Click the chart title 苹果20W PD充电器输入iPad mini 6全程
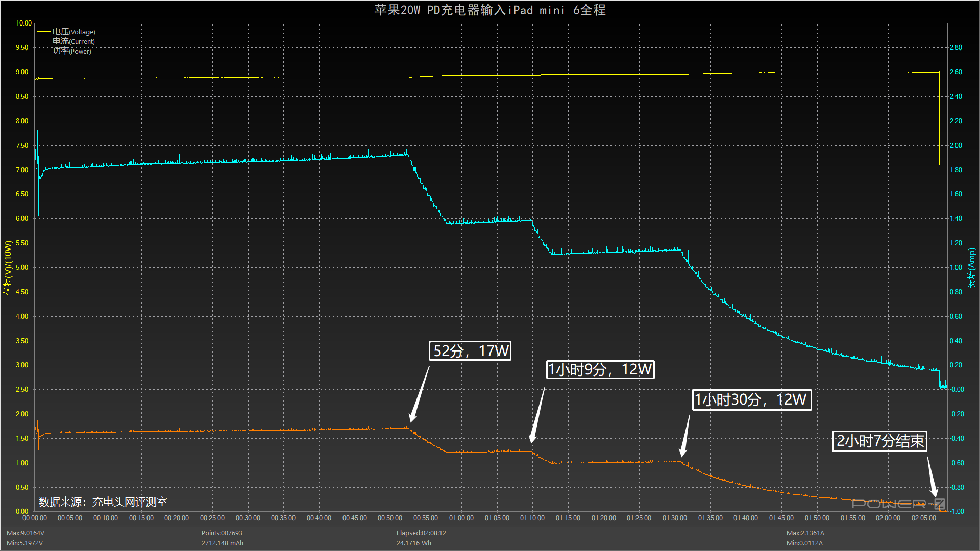 (x=490, y=10)
